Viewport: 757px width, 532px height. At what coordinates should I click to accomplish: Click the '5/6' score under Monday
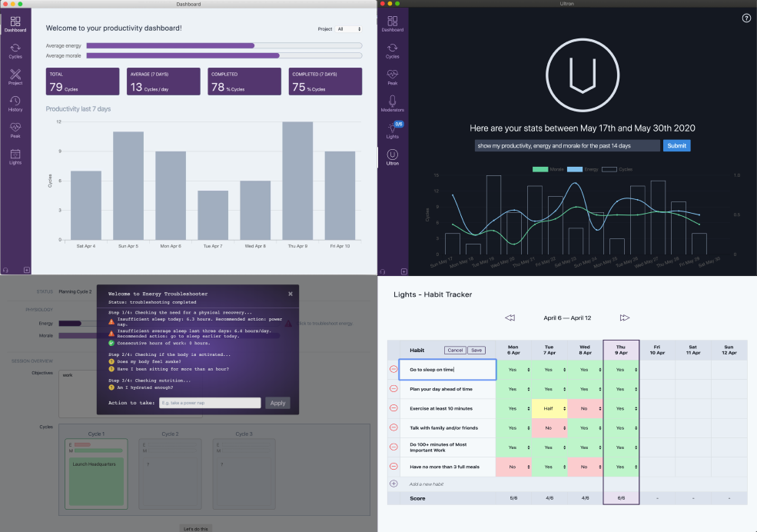[513, 498]
